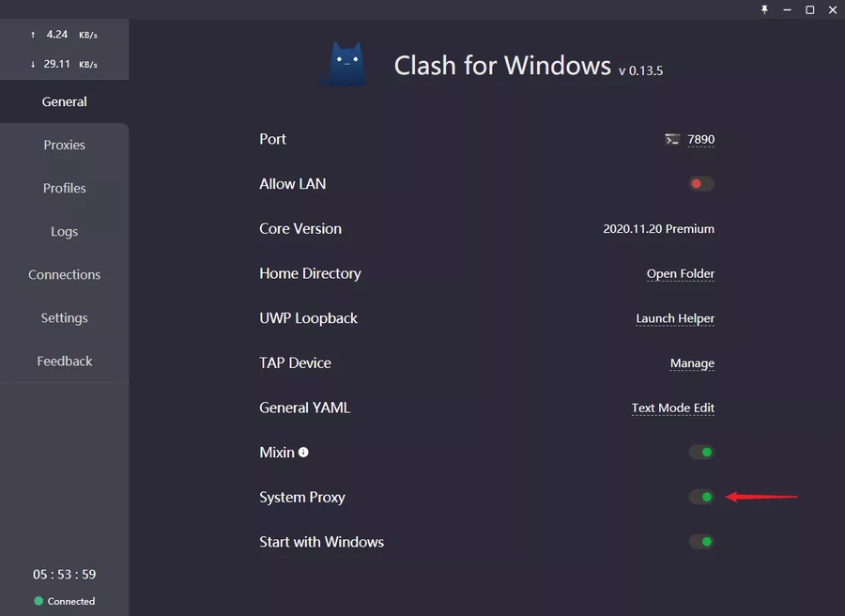Click the Open Folder link
Screen dimensions: 845x616
pos(681,273)
